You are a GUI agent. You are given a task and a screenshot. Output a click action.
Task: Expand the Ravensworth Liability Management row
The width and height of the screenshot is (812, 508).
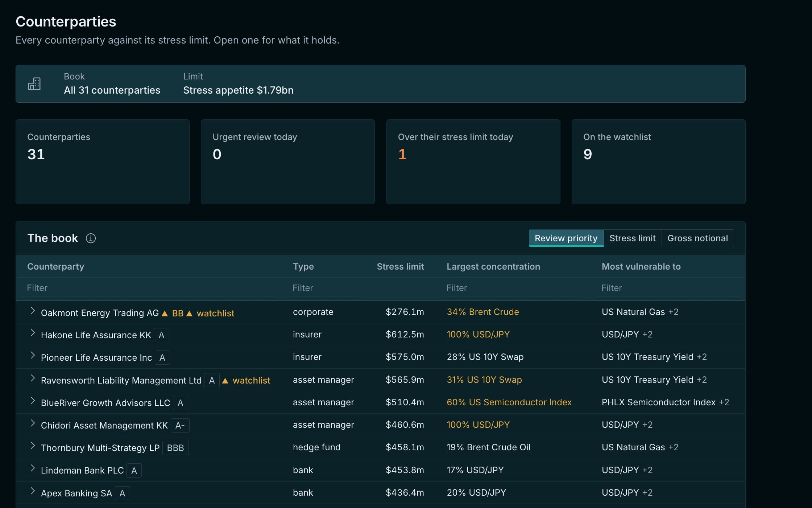click(33, 378)
